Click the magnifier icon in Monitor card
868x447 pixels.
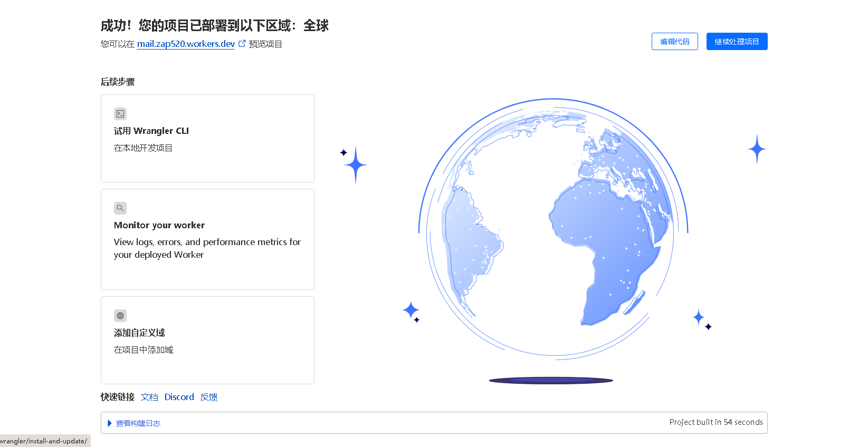click(x=120, y=208)
